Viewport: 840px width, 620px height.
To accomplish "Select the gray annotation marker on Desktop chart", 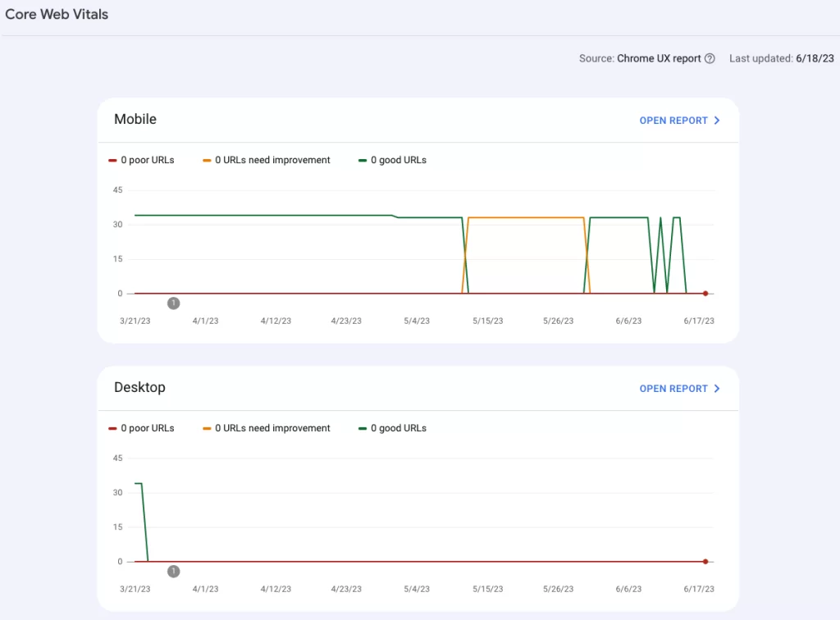I will (x=174, y=572).
